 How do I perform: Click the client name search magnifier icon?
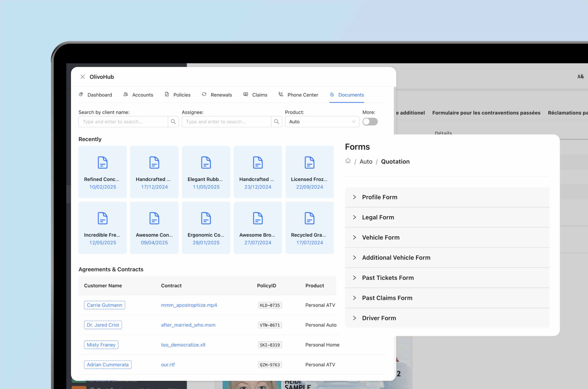pyautogui.click(x=173, y=121)
